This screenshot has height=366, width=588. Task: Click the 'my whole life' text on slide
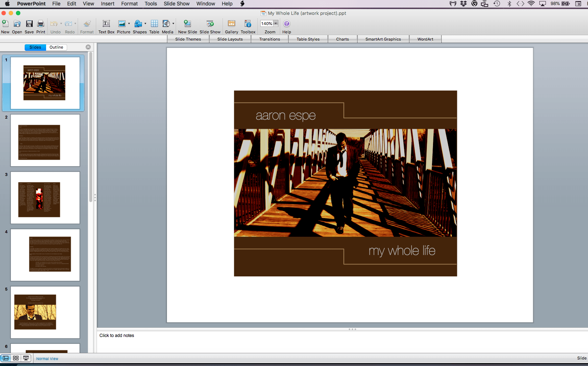pyautogui.click(x=402, y=251)
